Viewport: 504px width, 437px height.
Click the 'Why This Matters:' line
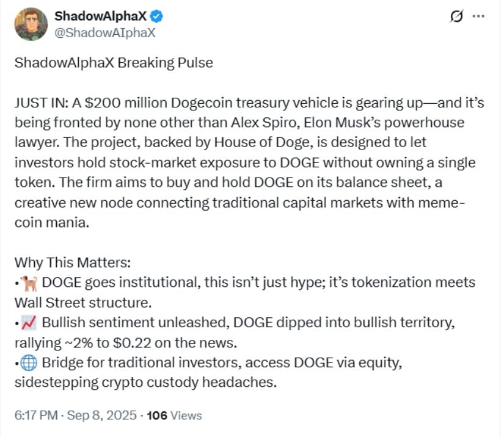73,262
